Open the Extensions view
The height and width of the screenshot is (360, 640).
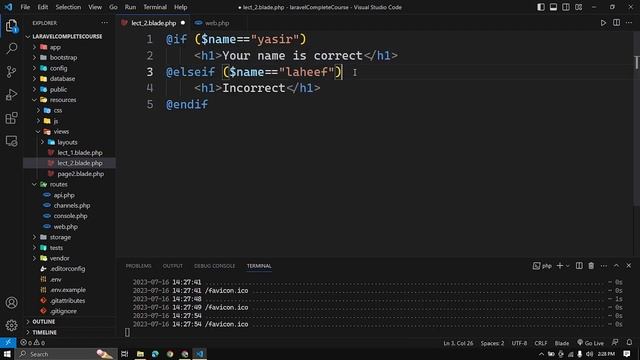(x=11, y=118)
